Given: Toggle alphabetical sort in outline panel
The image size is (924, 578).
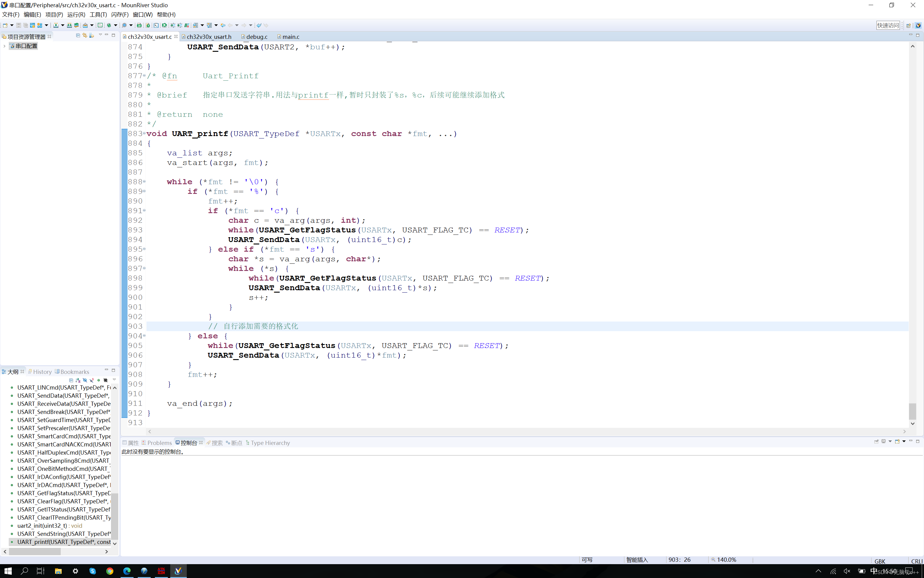Looking at the screenshot, I should (78, 380).
